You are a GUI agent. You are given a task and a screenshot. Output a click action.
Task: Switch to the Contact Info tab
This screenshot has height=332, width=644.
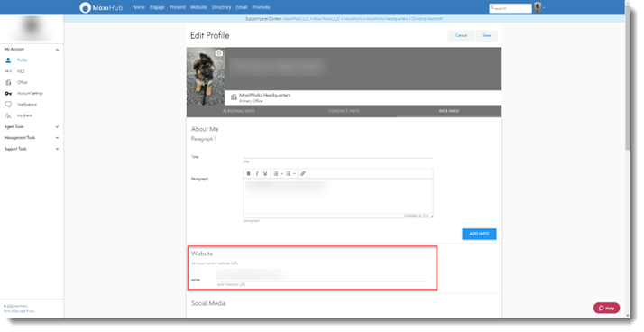(x=344, y=111)
